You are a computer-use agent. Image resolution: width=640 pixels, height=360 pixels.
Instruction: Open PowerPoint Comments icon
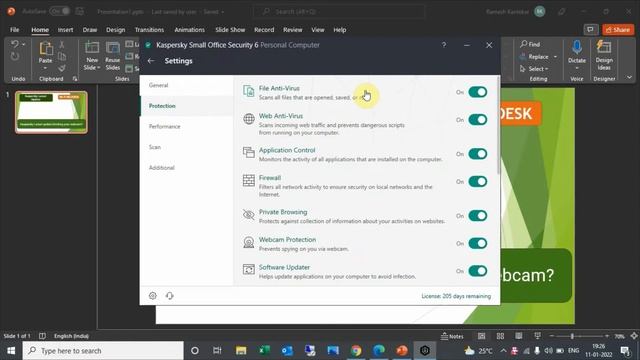tap(590, 30)
